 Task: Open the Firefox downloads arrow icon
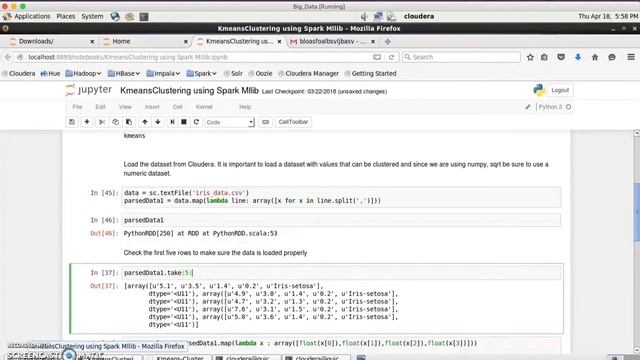[x=578, y=57]
